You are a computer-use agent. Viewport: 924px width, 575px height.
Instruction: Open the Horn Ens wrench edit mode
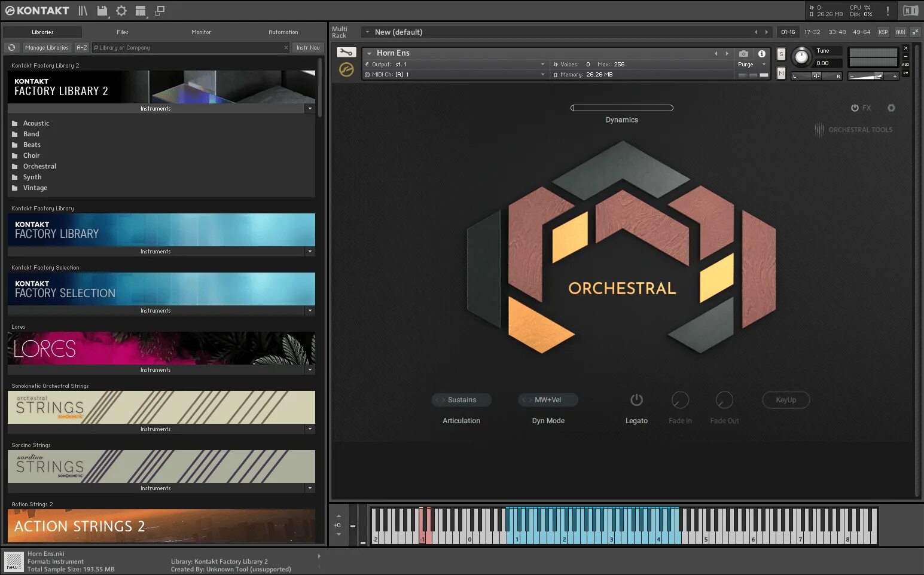pos(346,53)
